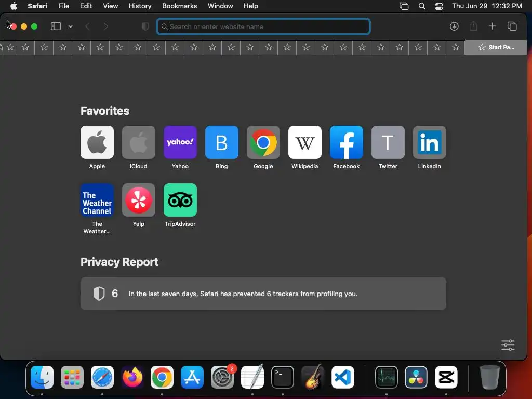Launch Finder from the Dock
Image resolution: width=532 pixels, height=399 pixels.
click(42, 377)
